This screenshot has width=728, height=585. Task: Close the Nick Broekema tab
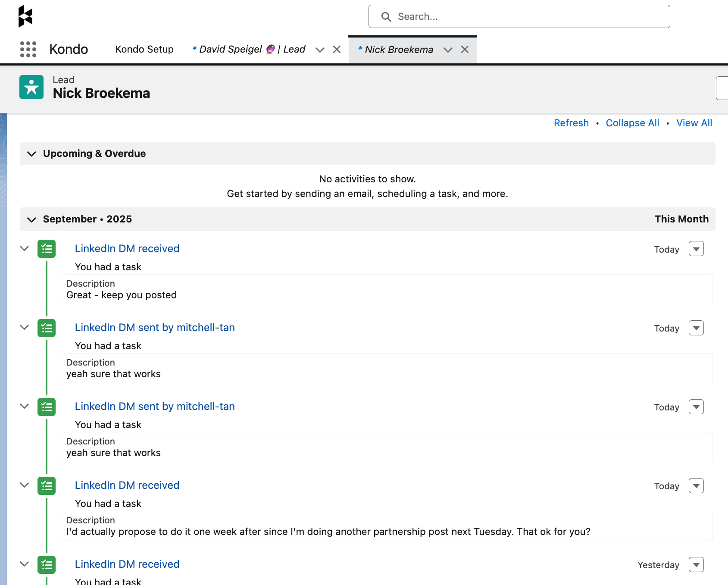(465, 50)
